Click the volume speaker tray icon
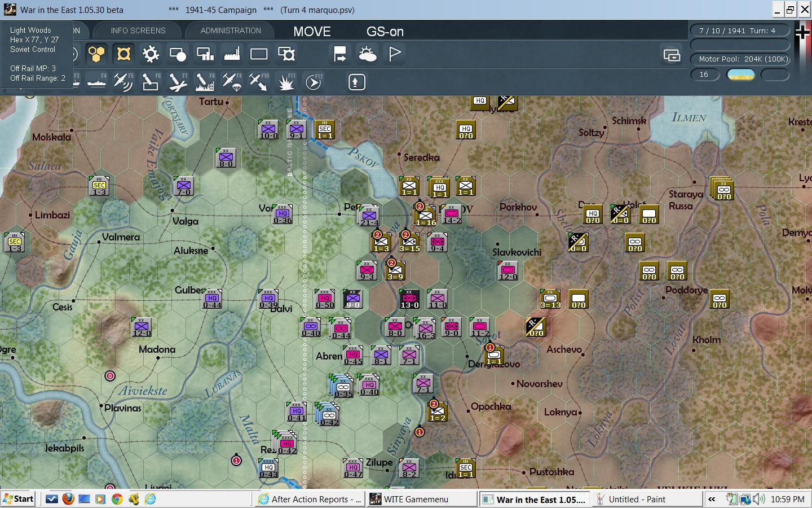This screenshot has height=508, width=812. (758, 499)
